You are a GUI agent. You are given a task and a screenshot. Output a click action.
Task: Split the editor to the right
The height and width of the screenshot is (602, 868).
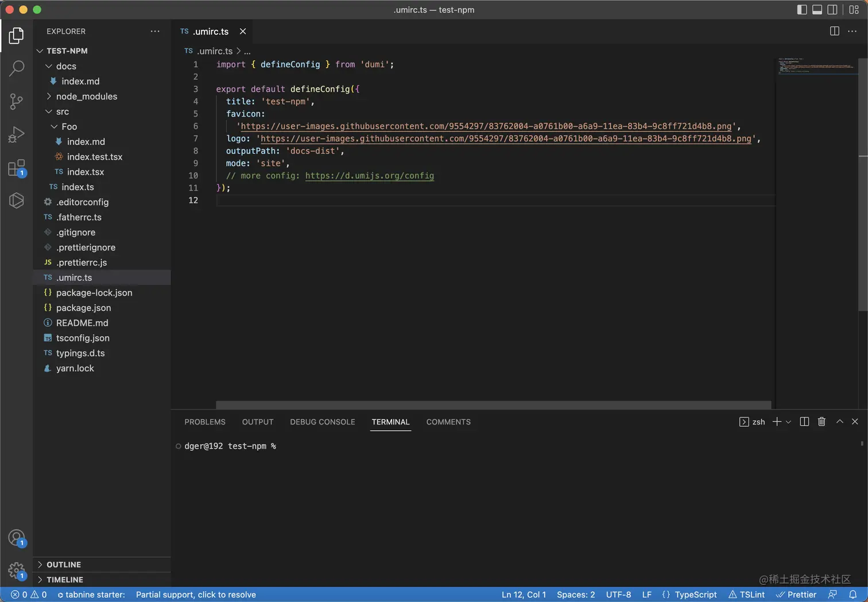835,31
